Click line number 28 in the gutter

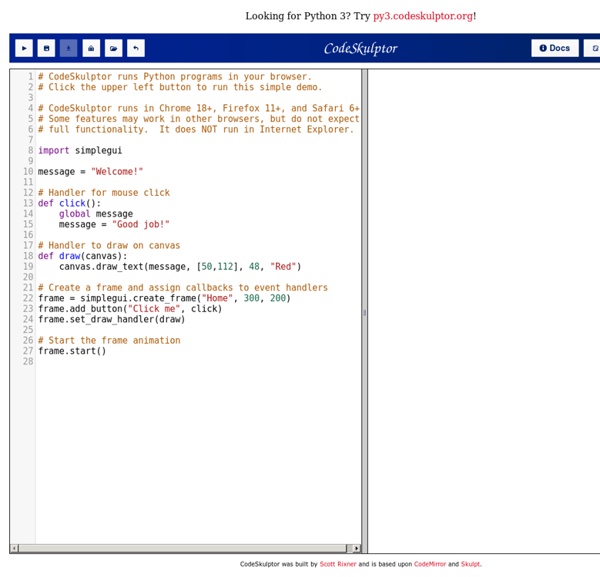pyautogui.click(x=28, y=361)
